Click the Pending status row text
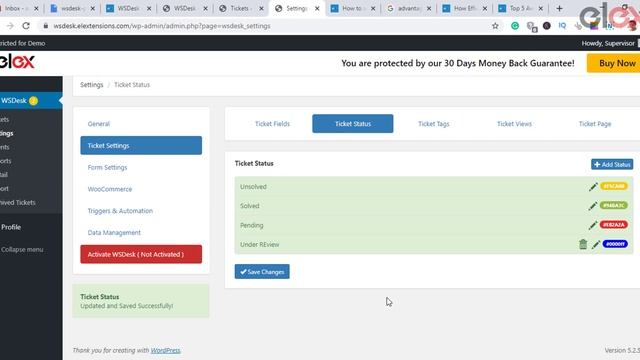The height and width of the screenshot is (360, 640). click(251, 225)
